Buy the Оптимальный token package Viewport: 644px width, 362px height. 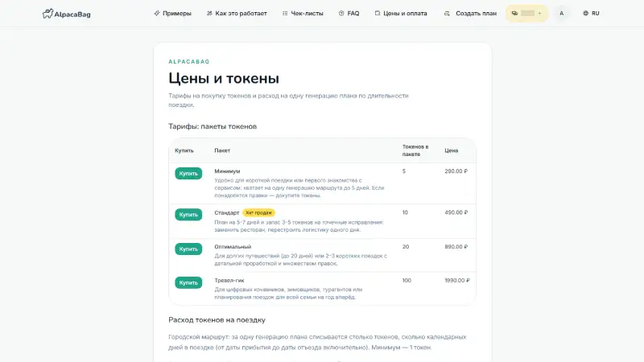[188, 249]
